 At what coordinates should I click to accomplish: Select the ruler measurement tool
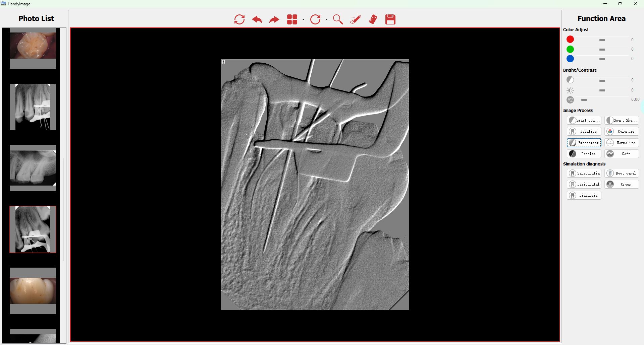pyautogui.click(x=373, y=19)
